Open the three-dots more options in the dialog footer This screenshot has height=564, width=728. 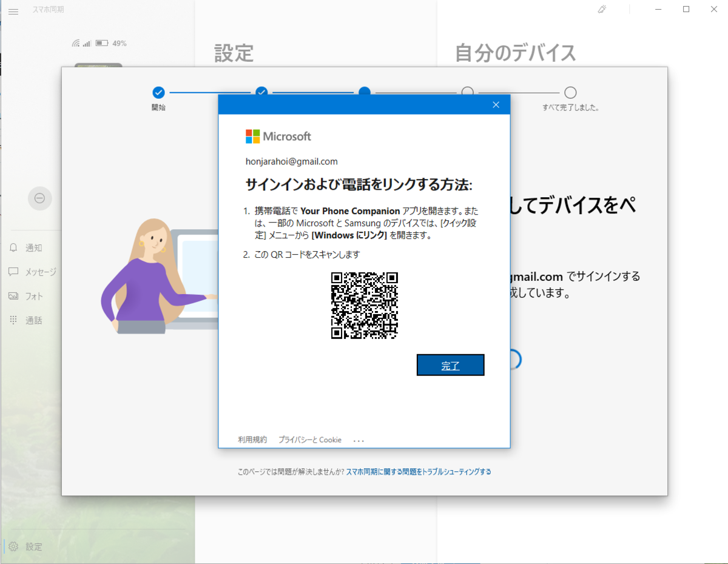[x=359, y=440]
